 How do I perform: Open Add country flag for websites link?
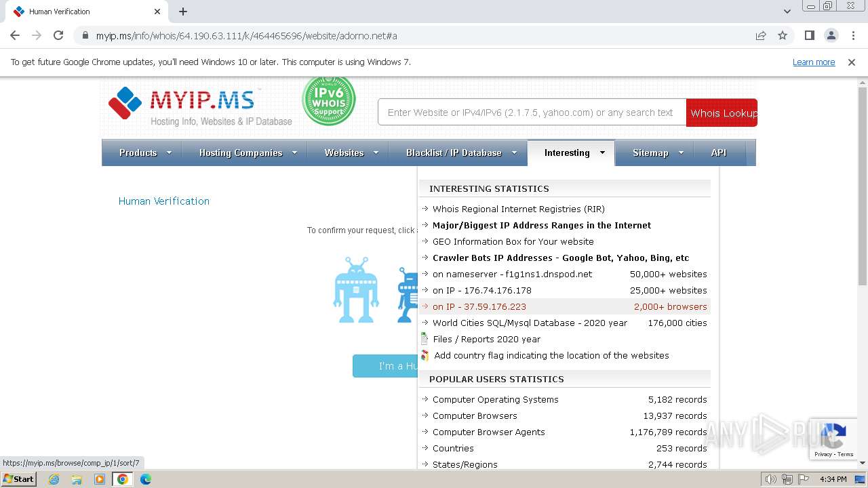click(551, 355)
